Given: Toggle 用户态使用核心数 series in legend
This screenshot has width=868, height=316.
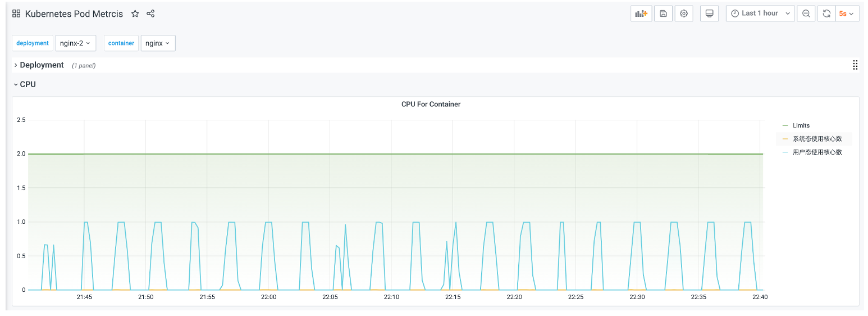Looking at the screenshot, I should pyautogui.click(x=817, y=152).
